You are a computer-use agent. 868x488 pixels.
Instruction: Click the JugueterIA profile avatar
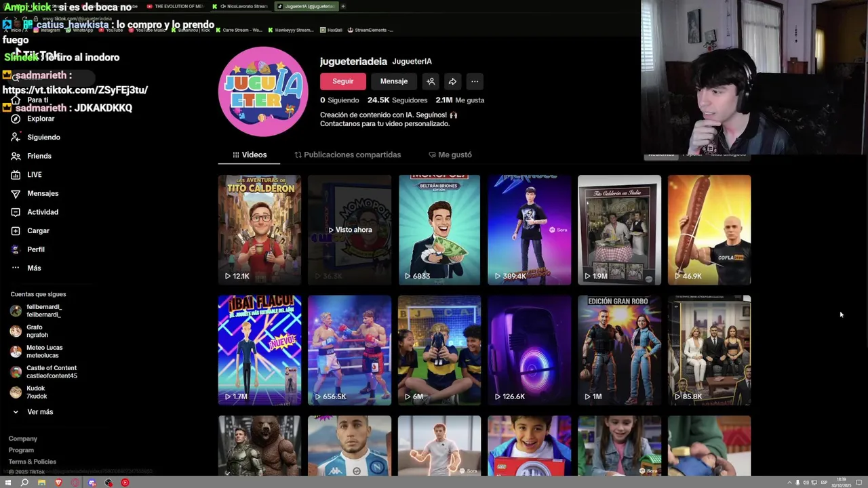(x=263, y=91)
